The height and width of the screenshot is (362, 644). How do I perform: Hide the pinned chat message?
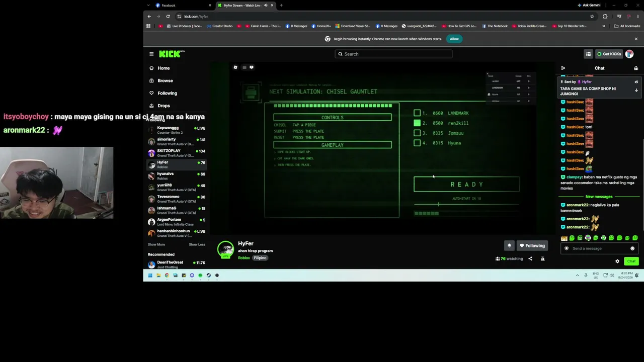[636, 82]
